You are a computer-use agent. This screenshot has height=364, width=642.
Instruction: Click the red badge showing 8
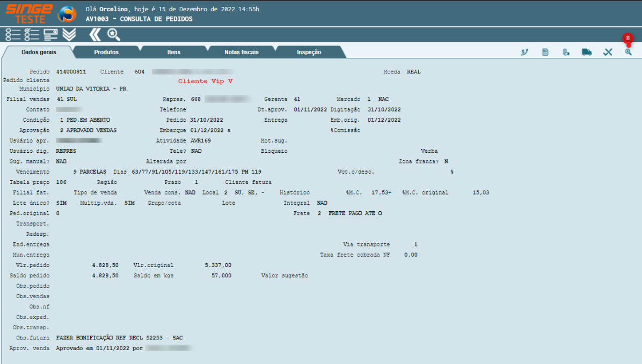coord(628,39)
